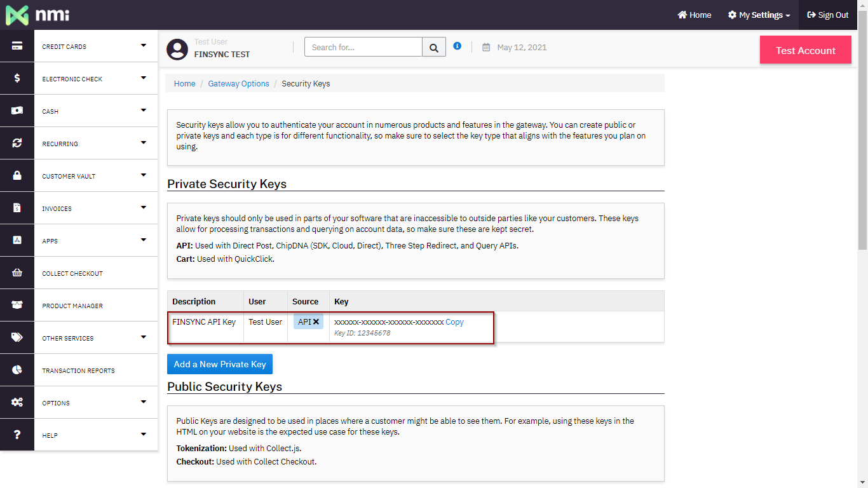Image resolution: width=868 pixels, height=488 pixels.
Task: Click the Home breadcrumb link
Action: coord(184,83)
